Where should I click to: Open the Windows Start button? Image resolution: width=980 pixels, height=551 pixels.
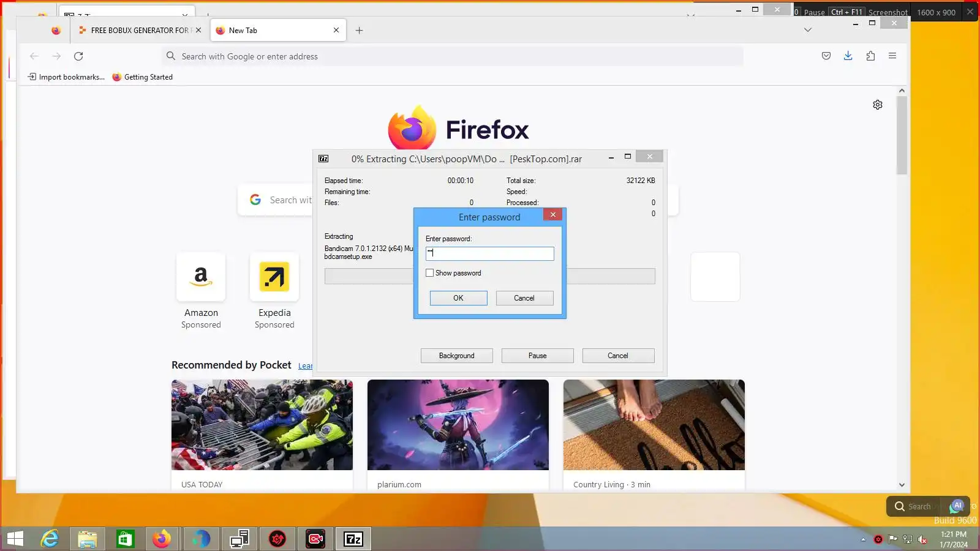tap(15, 539)
